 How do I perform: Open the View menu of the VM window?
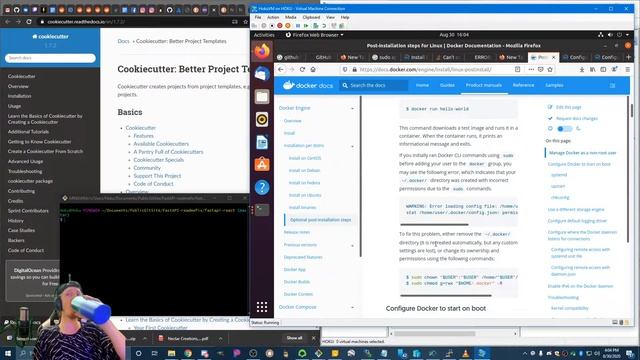pyautogui.click(x=330, y=17)
